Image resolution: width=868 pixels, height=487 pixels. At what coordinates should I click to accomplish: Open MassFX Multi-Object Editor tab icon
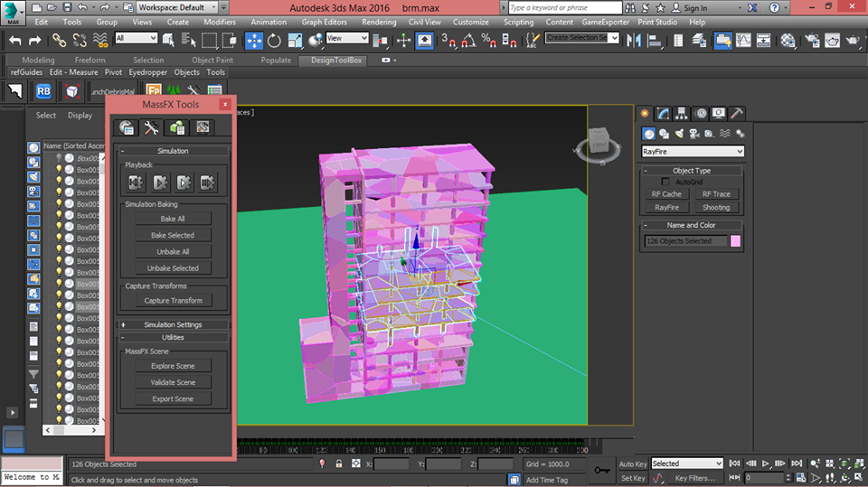click(177, 127)
